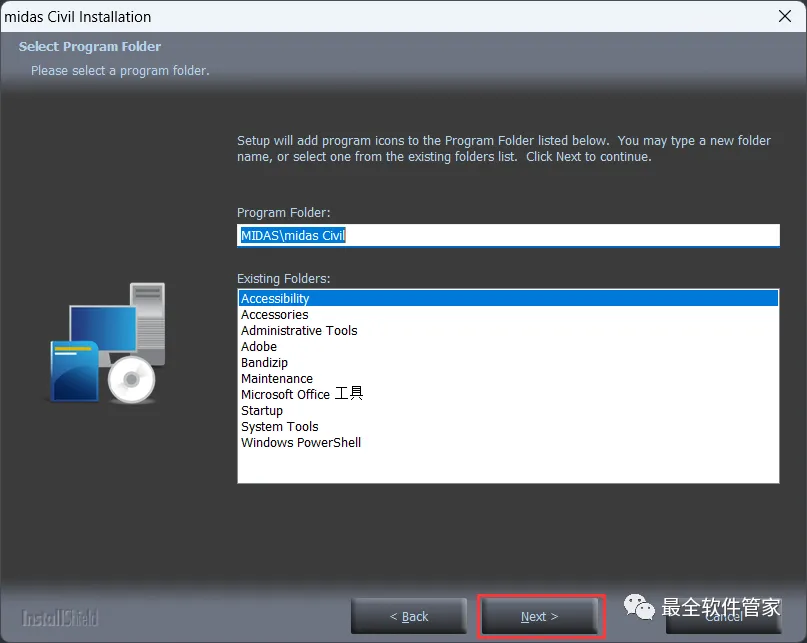Choose Administrative Tools from the folder list

click(508, 331)
